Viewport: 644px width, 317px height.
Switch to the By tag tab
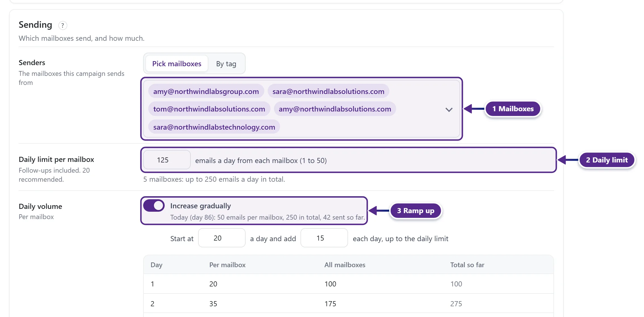coord(226,64)
